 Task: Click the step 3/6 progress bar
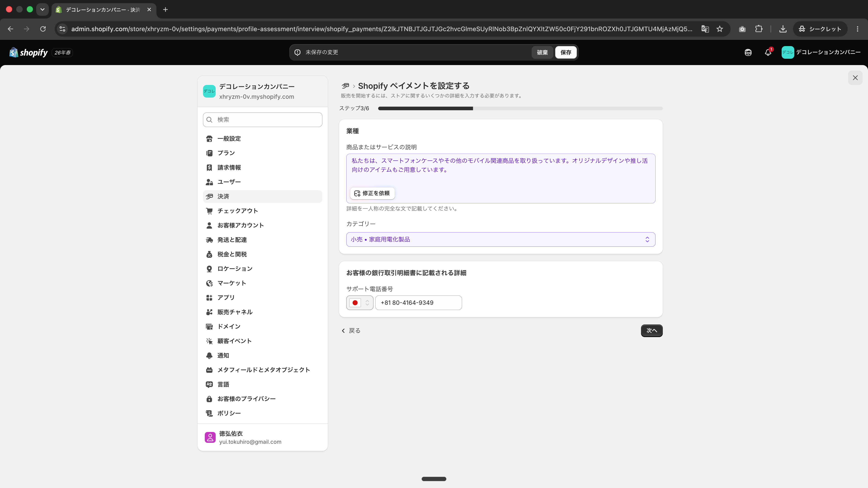point(520,108)
